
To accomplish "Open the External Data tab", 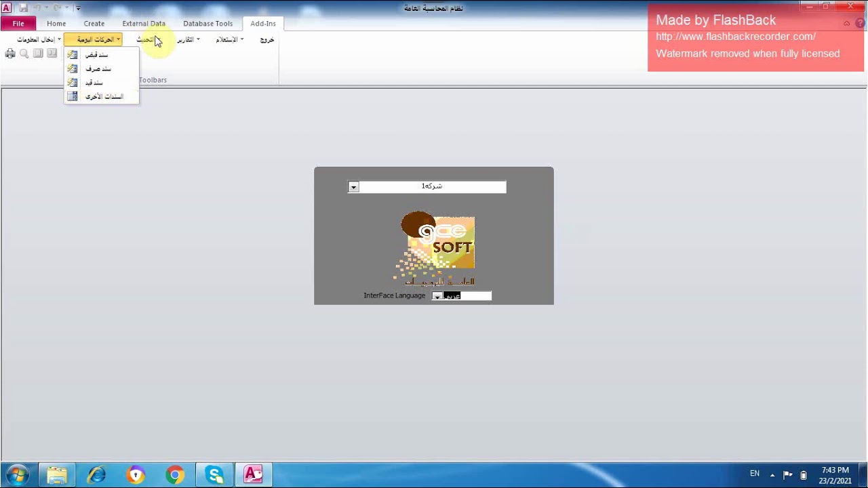I will [x=144, y=24].
